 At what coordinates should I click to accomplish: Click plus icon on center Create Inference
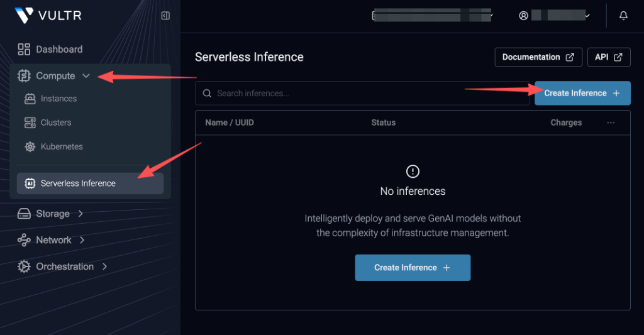447,268
